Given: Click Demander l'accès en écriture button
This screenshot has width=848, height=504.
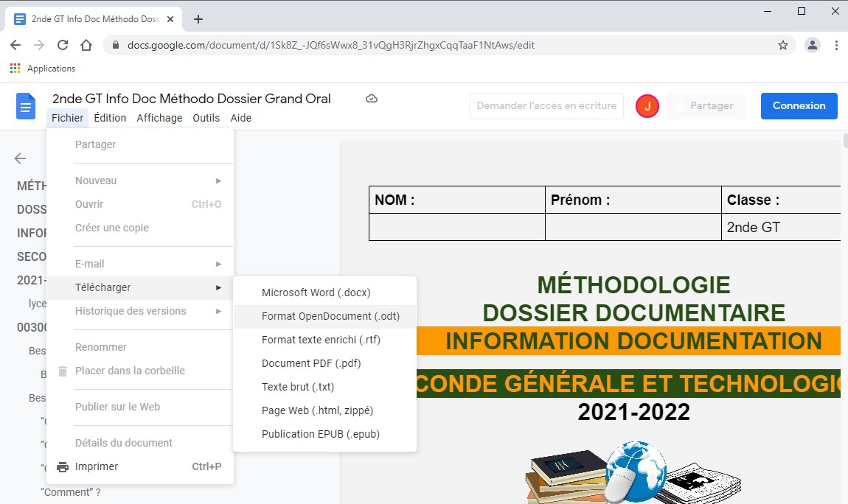Looking at the screenshot, I should [546, 106].
